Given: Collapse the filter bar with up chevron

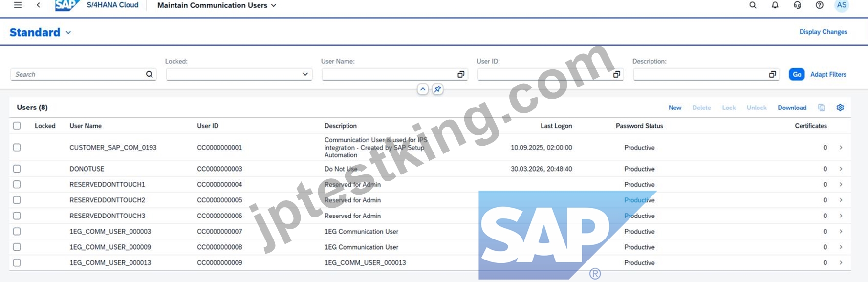Looking at the screenshot, I should [x=423, y=89].
